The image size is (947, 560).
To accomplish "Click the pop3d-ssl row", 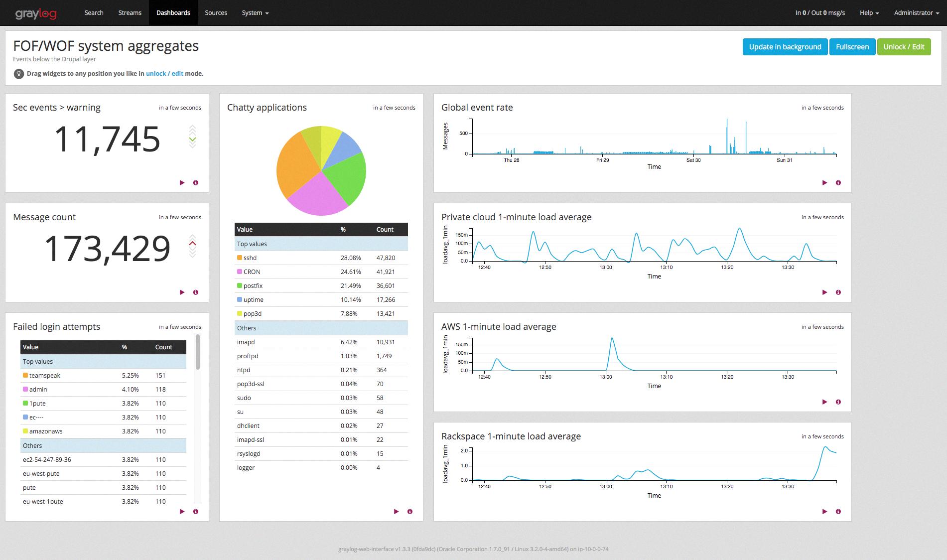I will click(321, 384).
